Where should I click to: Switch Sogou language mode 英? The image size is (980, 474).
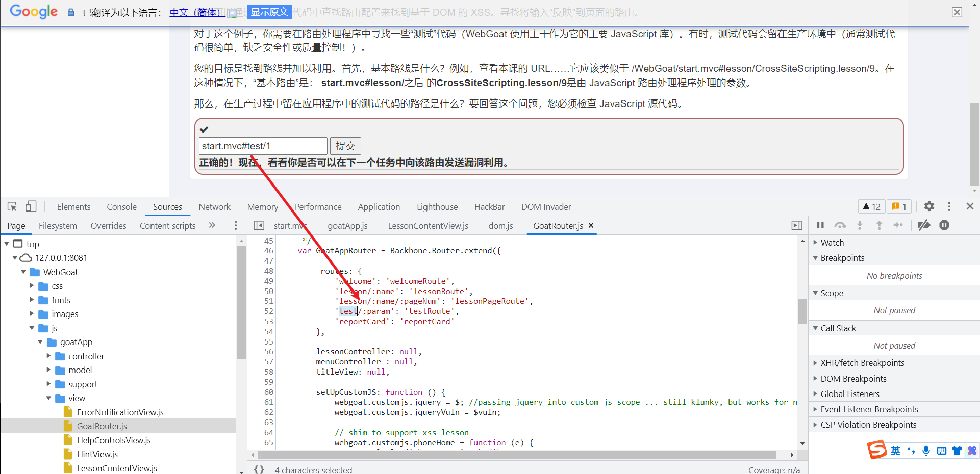click(895, 451)
